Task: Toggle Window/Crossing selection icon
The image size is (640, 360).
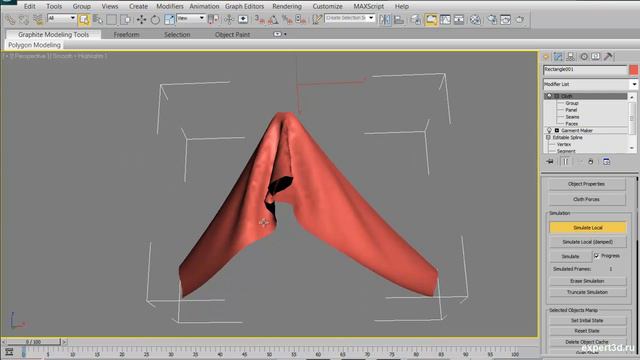Action: [x=125, y=19]
